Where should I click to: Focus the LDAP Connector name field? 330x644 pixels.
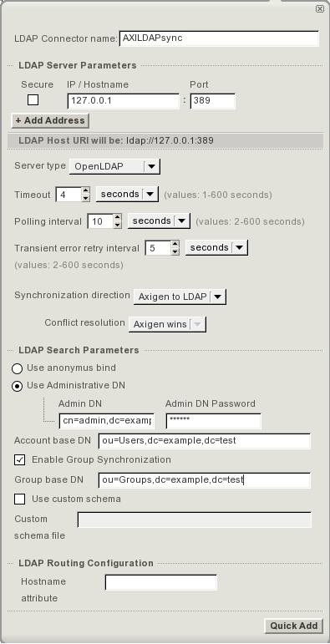(219, 38)
